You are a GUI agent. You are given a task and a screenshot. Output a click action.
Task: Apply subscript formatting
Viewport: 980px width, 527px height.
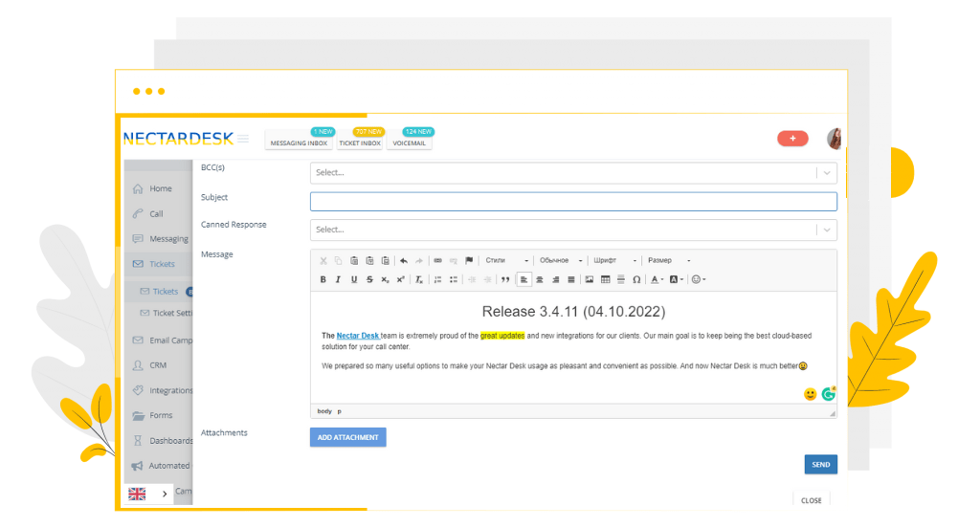click(385, 279)
